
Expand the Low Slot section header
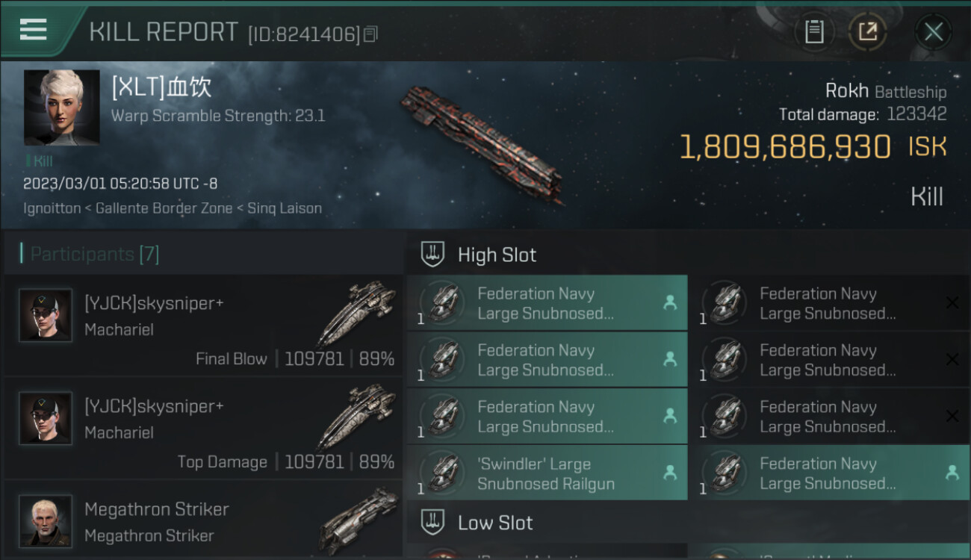495,523
